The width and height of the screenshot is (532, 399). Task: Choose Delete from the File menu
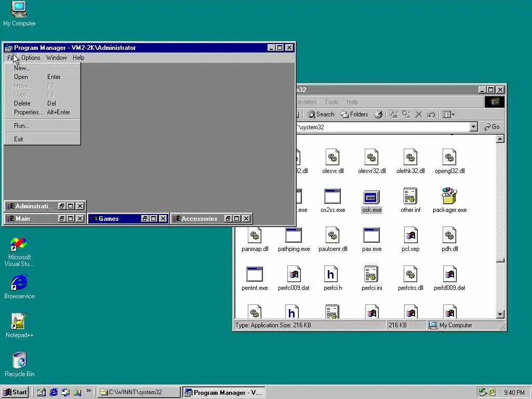coord(42,103)
